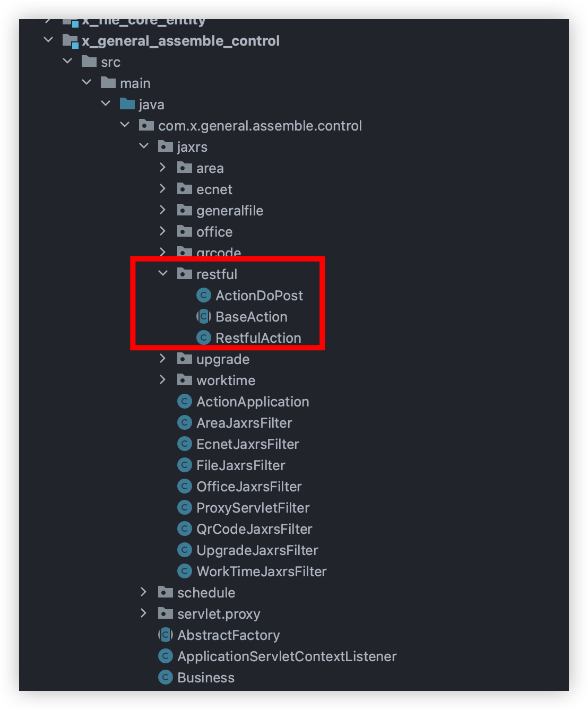Click the BaseAction abstract class icon
588x710 pixels.
click(204, 317)
